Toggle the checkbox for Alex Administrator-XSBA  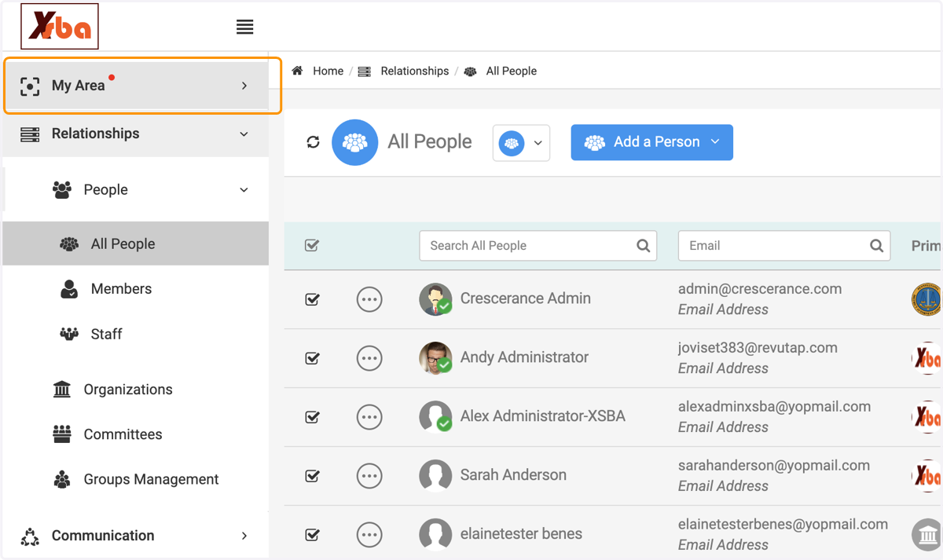point(312,417)
